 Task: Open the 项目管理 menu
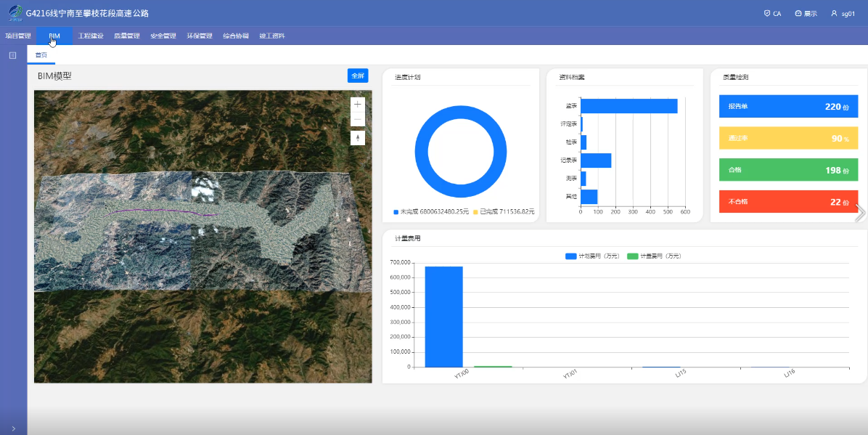coord(18,36)
